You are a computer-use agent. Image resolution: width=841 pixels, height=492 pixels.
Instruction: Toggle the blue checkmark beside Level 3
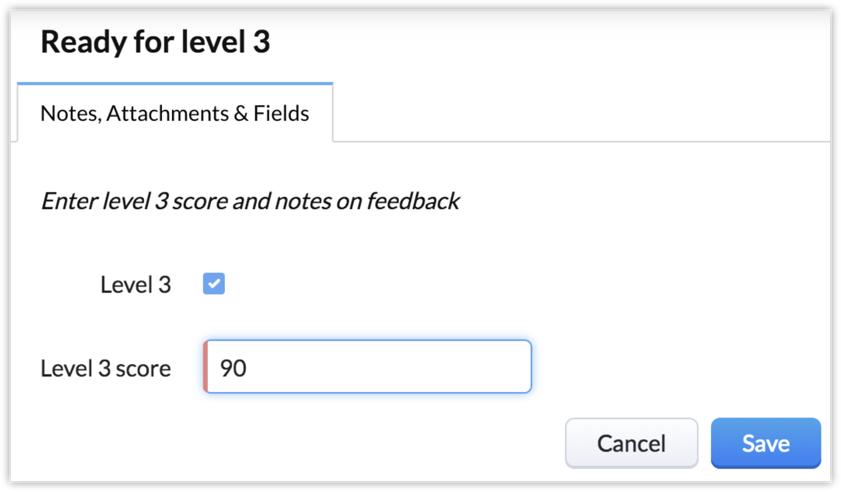coord(214,285)
